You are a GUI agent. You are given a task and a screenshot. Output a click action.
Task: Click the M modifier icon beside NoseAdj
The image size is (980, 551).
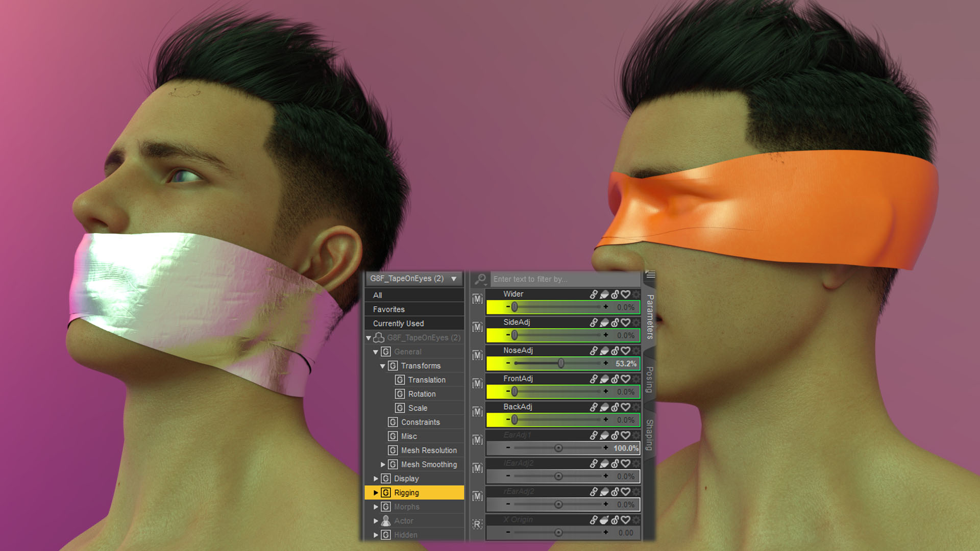(477, 355)
